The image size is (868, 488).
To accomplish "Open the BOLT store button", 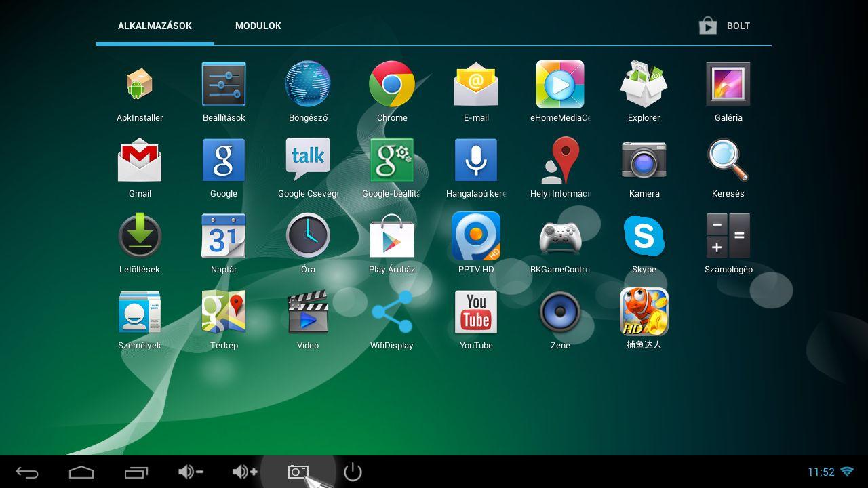I will coord(724,26).
